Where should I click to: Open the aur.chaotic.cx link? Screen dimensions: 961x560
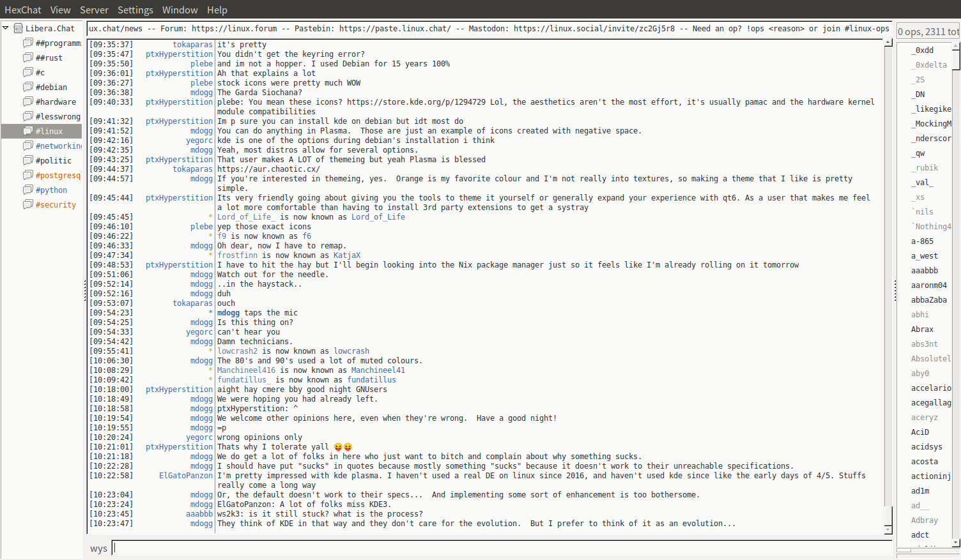pyautogui.click(x=268, y=169)
